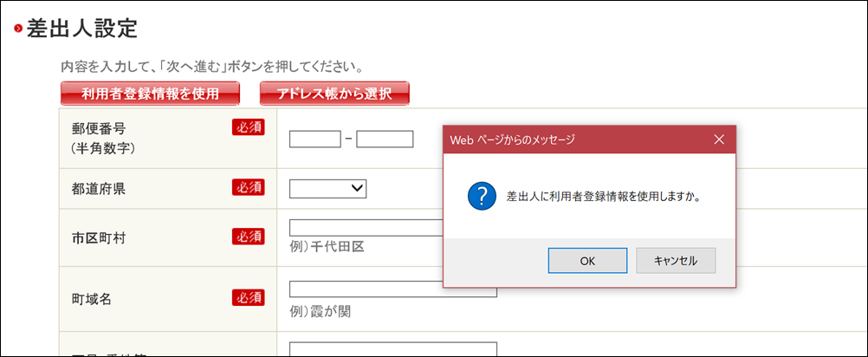Click キャンセル in the message dialog

click(x=676, y=261)
